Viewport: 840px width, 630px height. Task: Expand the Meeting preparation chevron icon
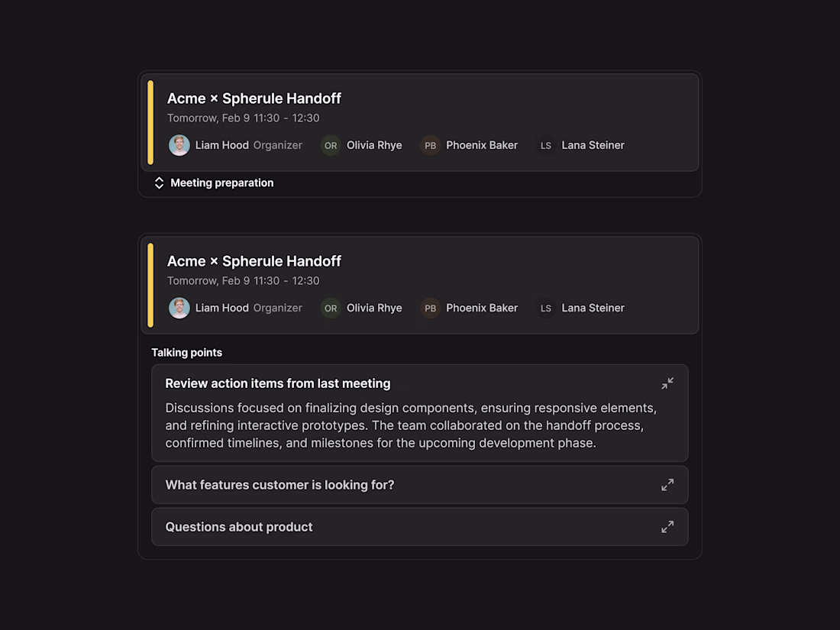click(x=159, y=183)
